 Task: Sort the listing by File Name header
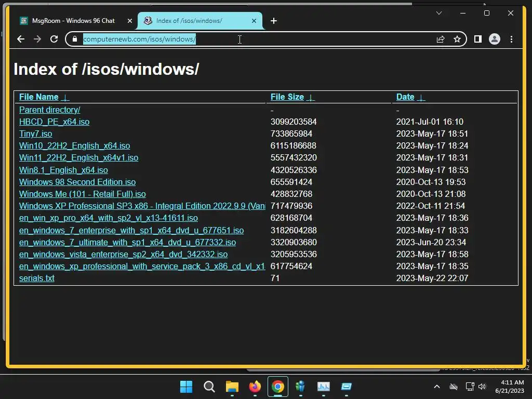(x=44, y=97)
